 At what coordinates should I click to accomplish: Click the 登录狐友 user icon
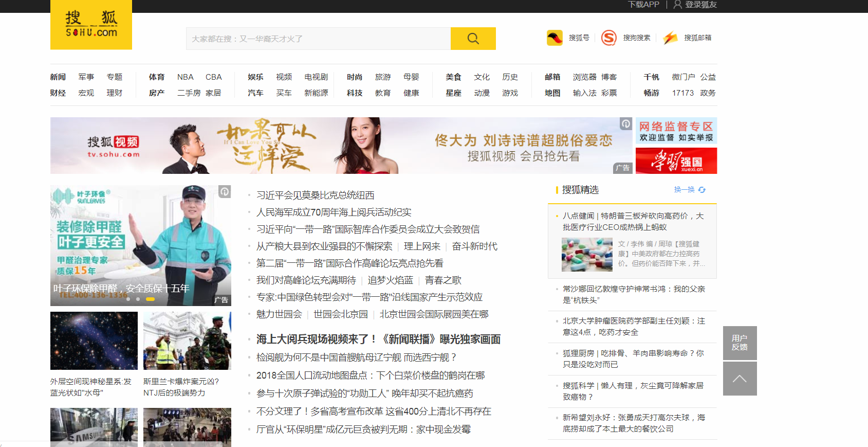pyautogui.click(x=678, y=5)
